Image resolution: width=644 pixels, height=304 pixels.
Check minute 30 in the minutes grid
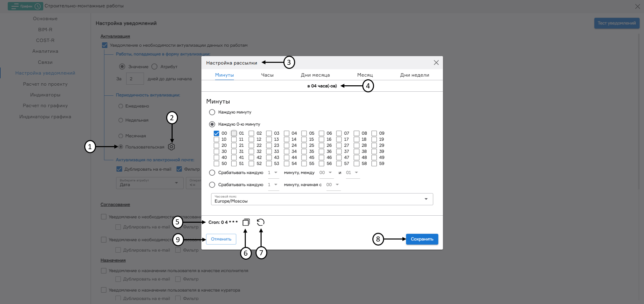click(x=217, y=151)
